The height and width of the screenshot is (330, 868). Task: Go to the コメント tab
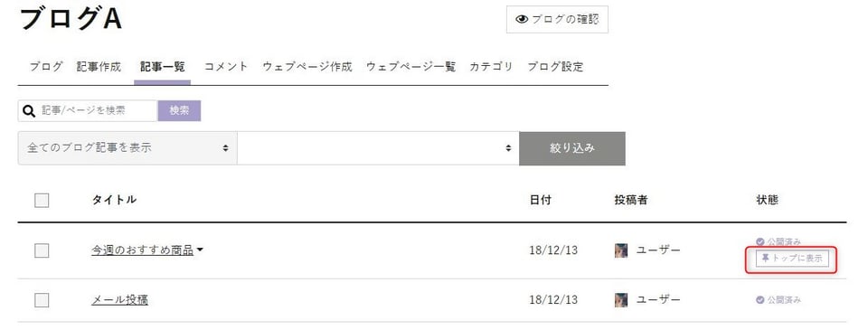coord(226,67)
